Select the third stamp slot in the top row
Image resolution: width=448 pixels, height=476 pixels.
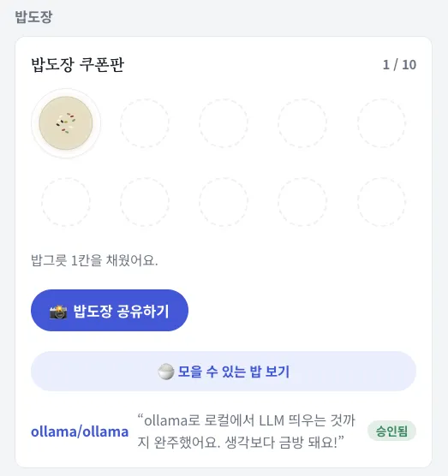(224, 123)
